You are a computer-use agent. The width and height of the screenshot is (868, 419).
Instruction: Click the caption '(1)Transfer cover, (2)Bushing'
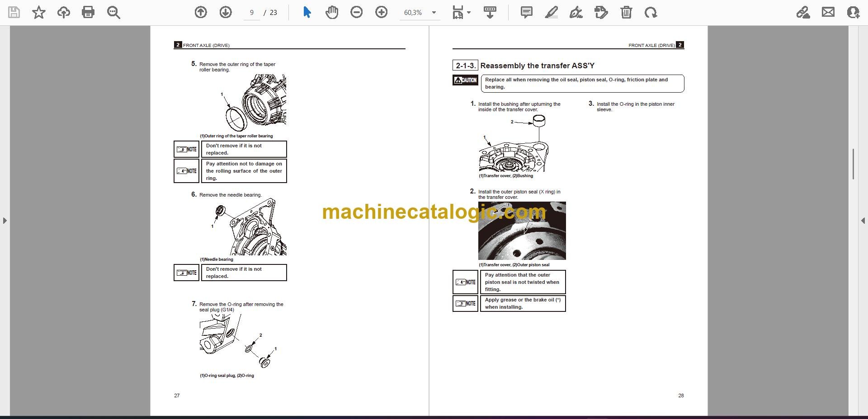(x=506, y=176)
